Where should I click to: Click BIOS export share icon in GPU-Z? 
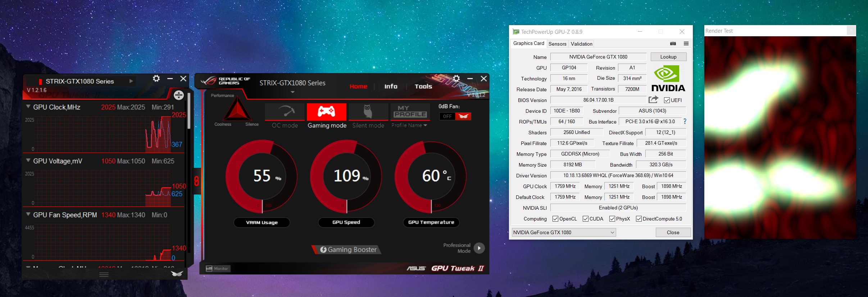[x=653, y=99]
